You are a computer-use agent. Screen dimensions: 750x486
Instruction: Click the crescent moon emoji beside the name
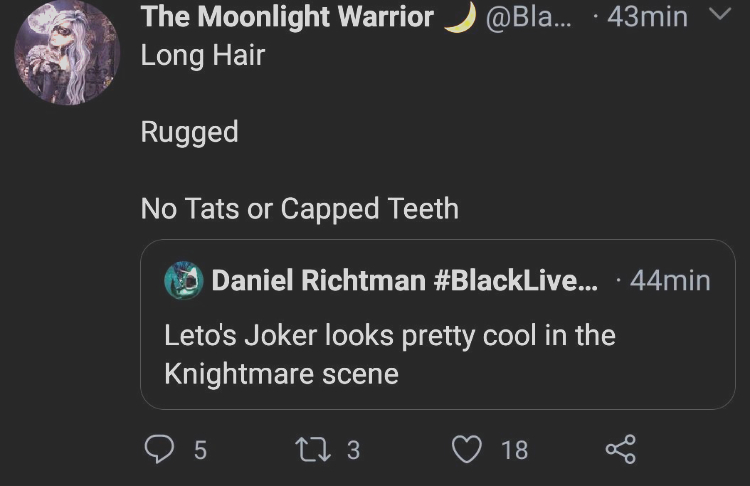[460, 17]
